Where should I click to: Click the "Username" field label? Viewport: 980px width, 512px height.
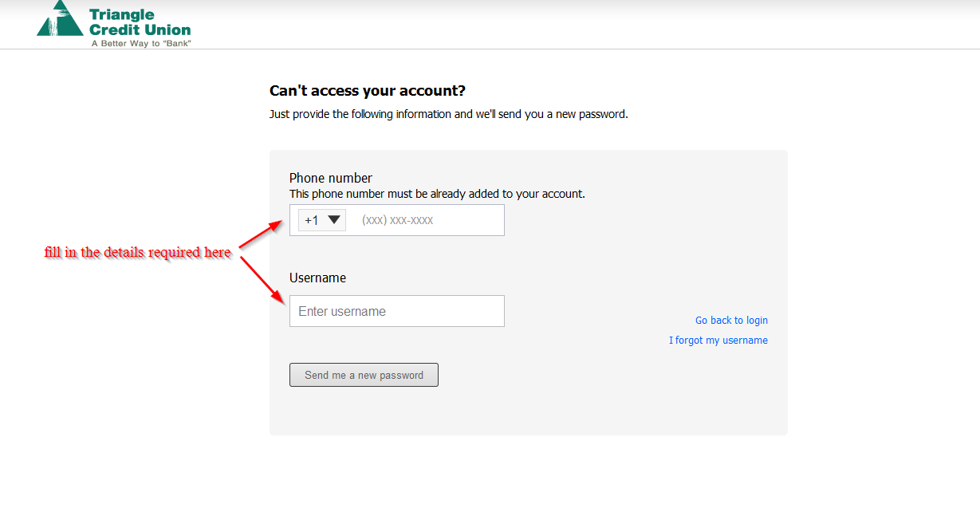click(x=317, y=278)
